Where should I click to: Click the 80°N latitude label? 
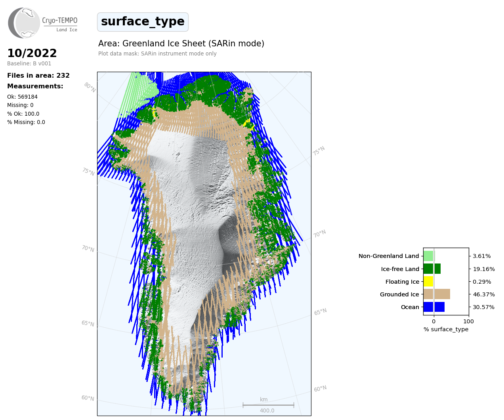coord(90,87)
